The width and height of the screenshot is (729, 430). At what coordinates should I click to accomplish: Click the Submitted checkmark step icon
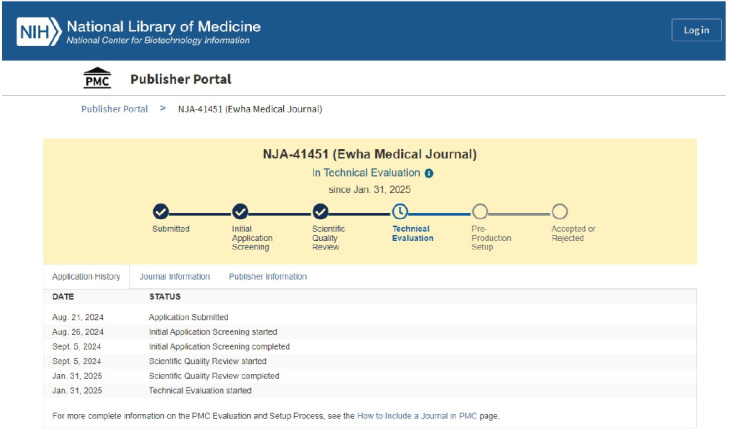[161, 211]
